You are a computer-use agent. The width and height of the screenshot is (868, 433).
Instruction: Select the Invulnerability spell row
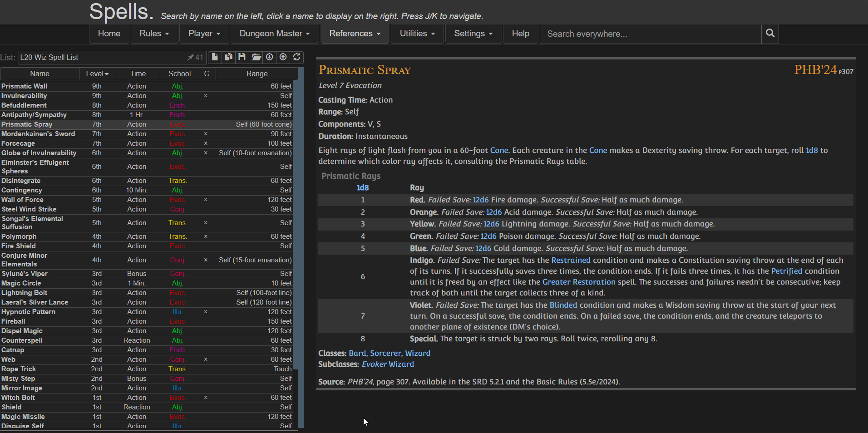147,96
